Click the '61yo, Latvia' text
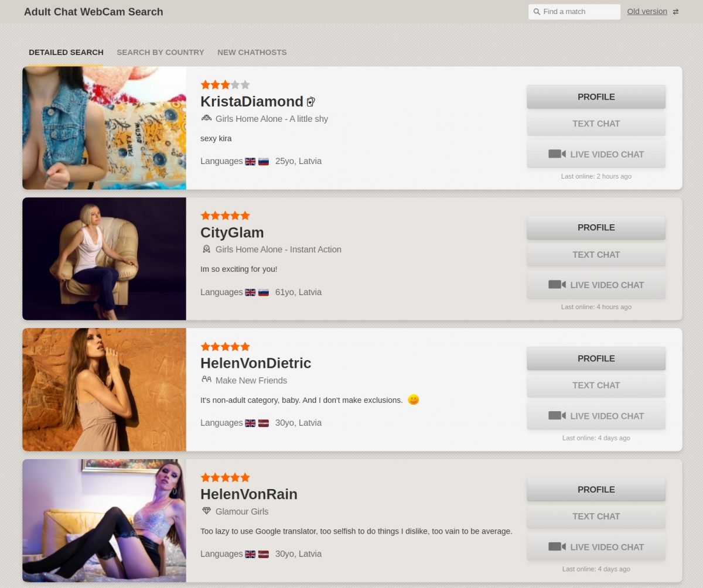This screenshot has width=703, height=588. (298, 292)
